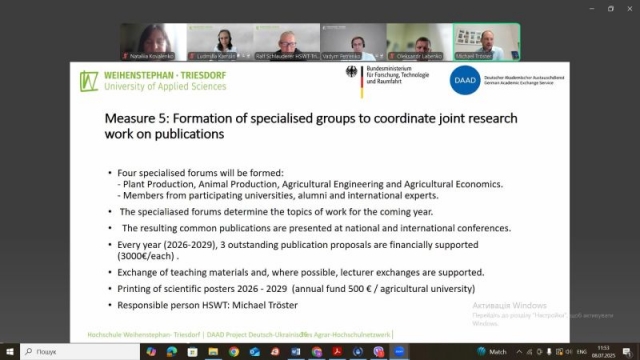Switch to Zoom app in the taskbar
The height and width of the screenshot is (360, 640).
coord(399,351)
